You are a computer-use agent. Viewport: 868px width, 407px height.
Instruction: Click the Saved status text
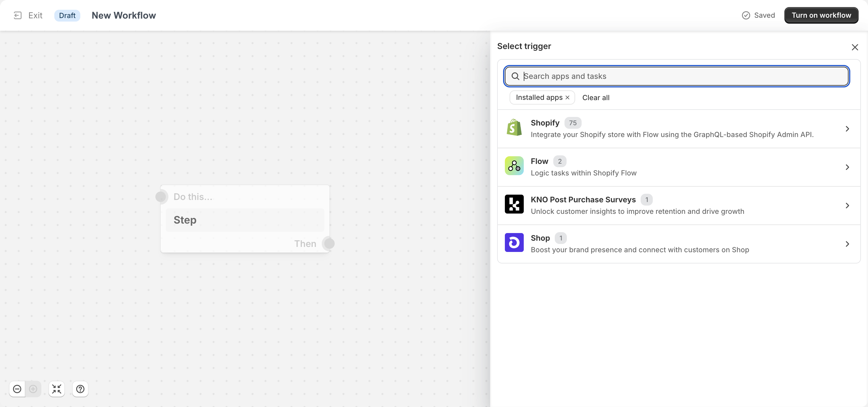[x=764, y=16]
